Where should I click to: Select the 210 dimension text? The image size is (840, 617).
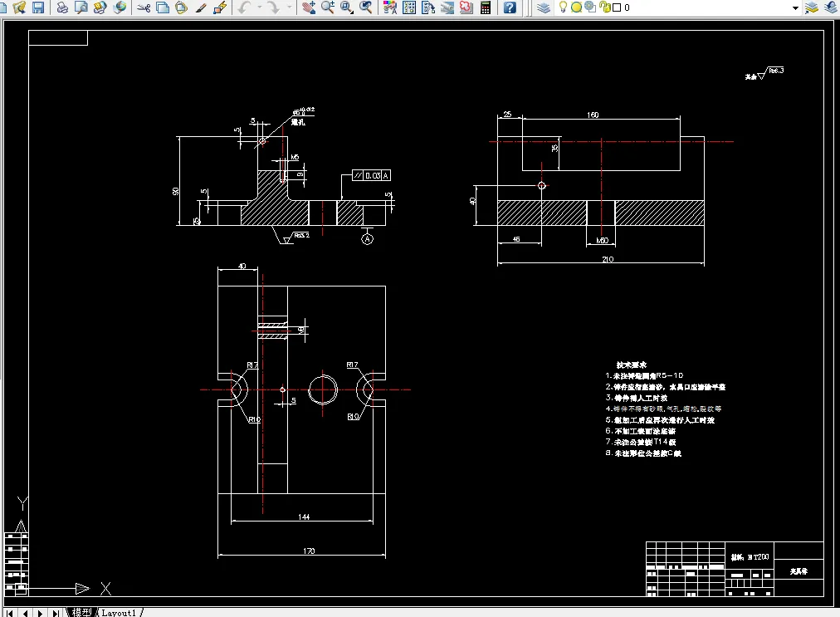608,259
